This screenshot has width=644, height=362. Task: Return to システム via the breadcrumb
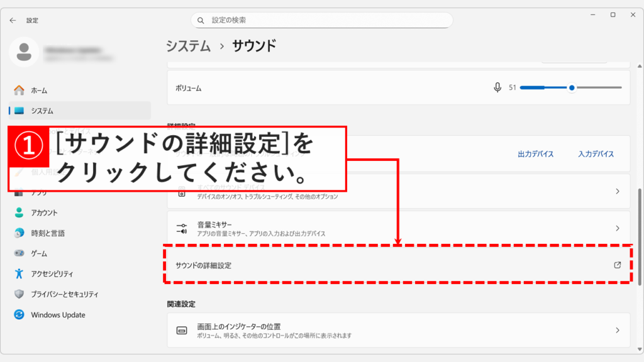tap(187, 45)
